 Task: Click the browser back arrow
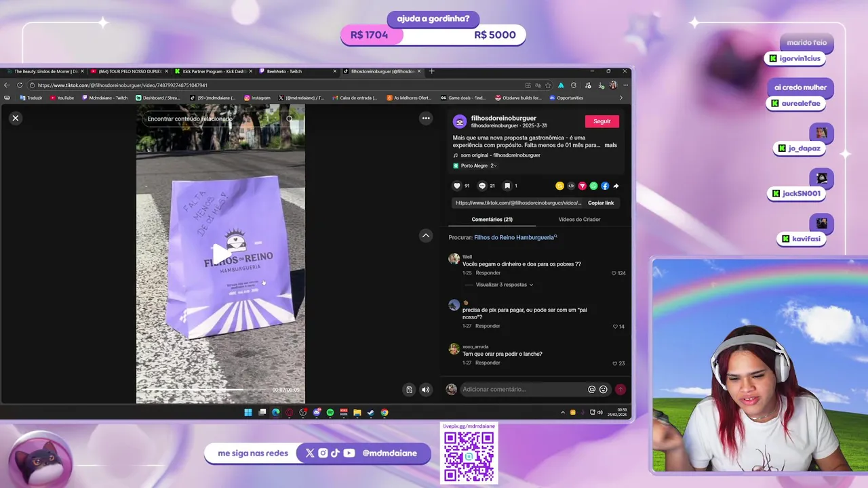(7, 85)
